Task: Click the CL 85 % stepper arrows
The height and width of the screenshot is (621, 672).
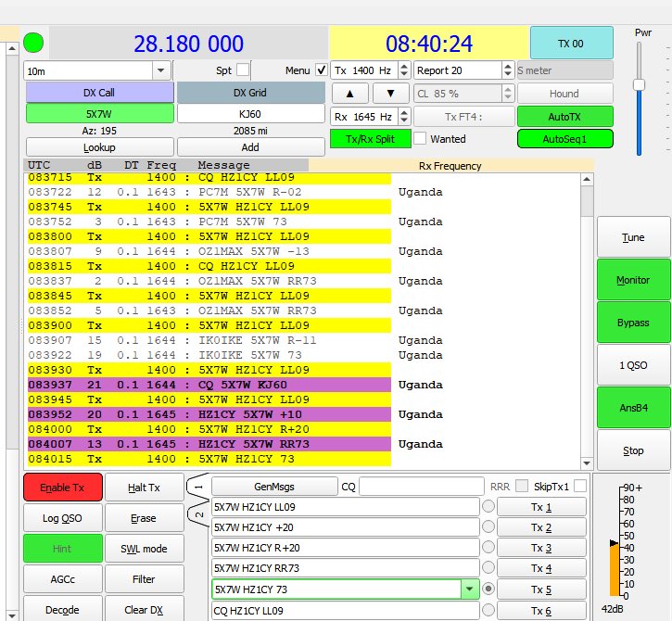Action: (x=507, y=93)
